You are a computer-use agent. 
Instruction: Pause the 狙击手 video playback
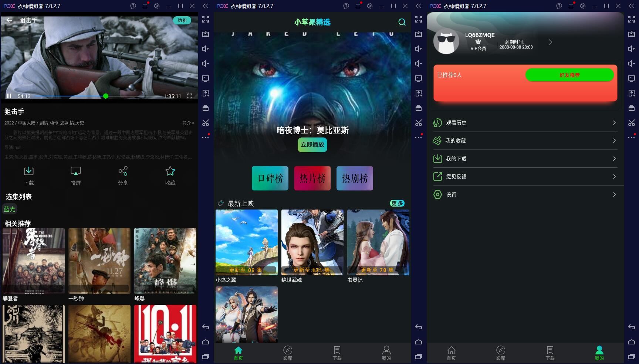pyautogui.click(x=9, y=96)
